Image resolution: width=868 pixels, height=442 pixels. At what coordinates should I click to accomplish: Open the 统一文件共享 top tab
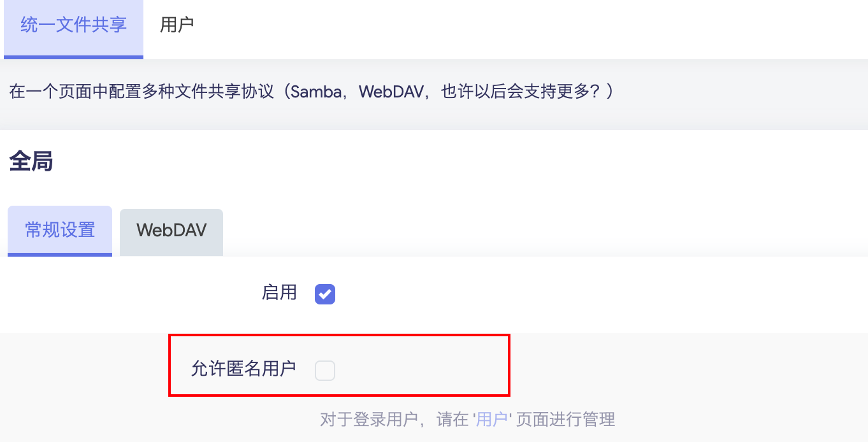point(73,25)
